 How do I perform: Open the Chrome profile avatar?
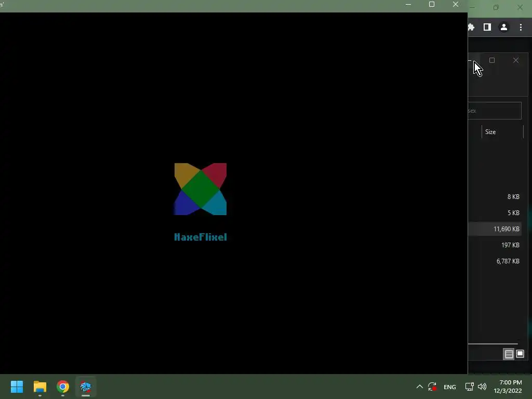tap(504, 27)
